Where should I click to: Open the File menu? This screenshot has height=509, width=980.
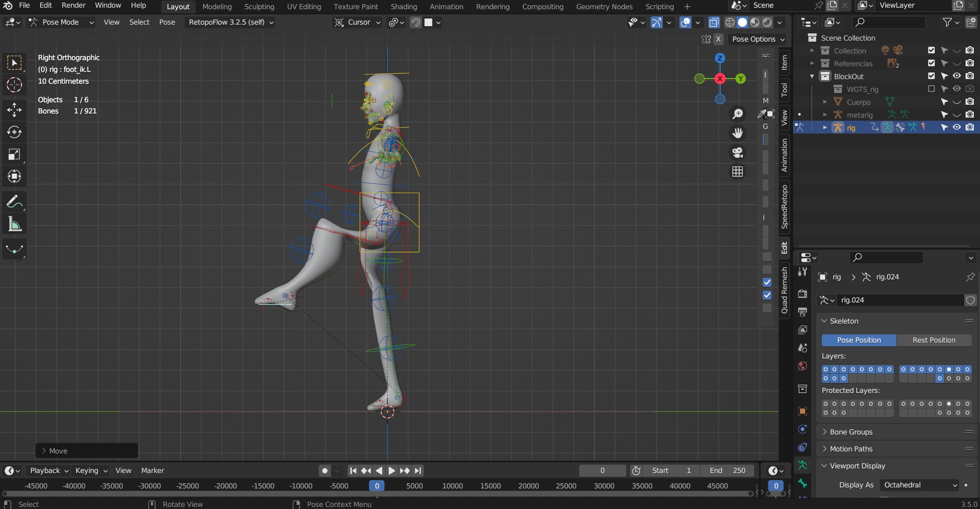(24, 6)
